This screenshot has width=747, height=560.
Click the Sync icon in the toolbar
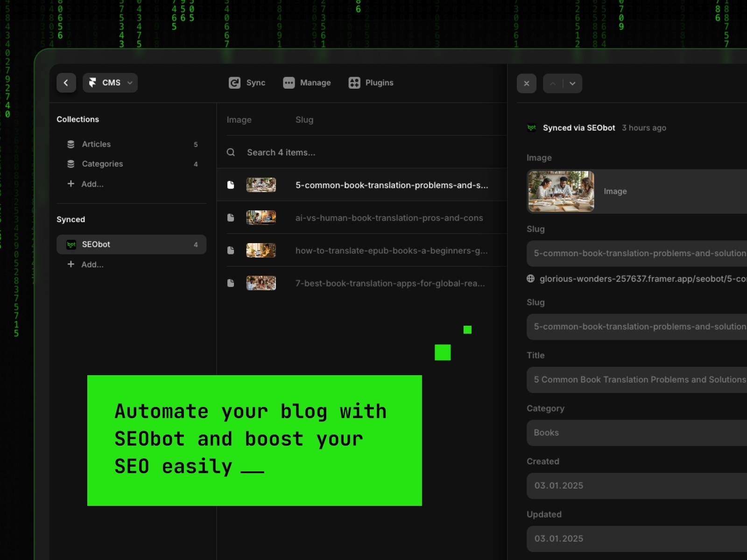(234, 83)
